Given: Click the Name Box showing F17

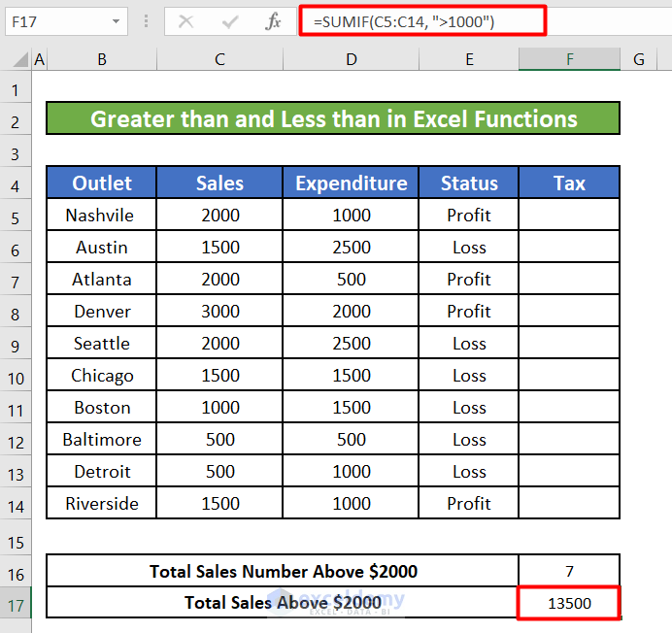Looking at the screenshot, I should click(x=66, y=21).
